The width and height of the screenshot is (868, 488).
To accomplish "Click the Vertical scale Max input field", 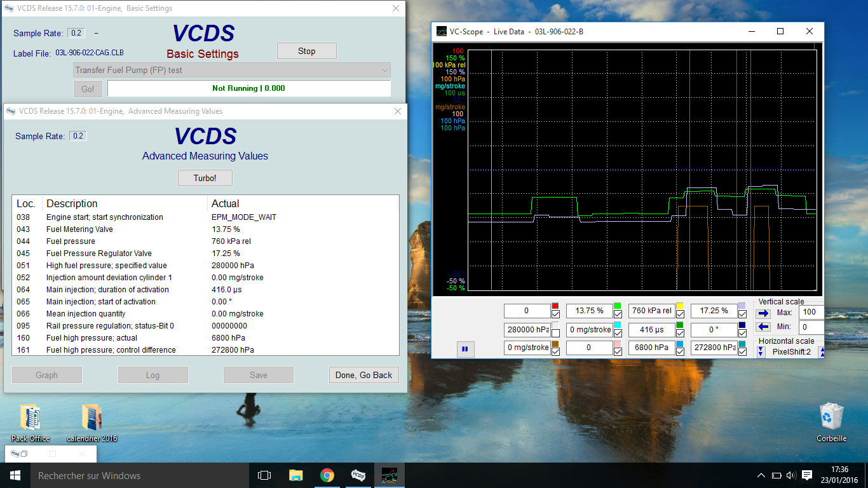I will pos(811,312).
